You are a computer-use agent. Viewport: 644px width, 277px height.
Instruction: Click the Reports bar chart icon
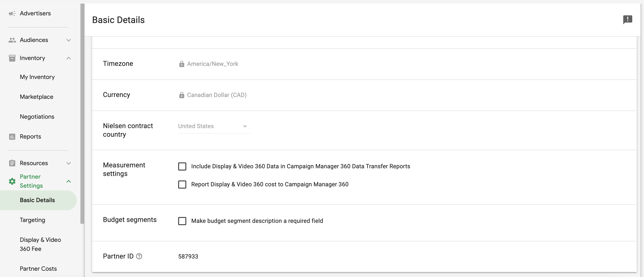12,137
